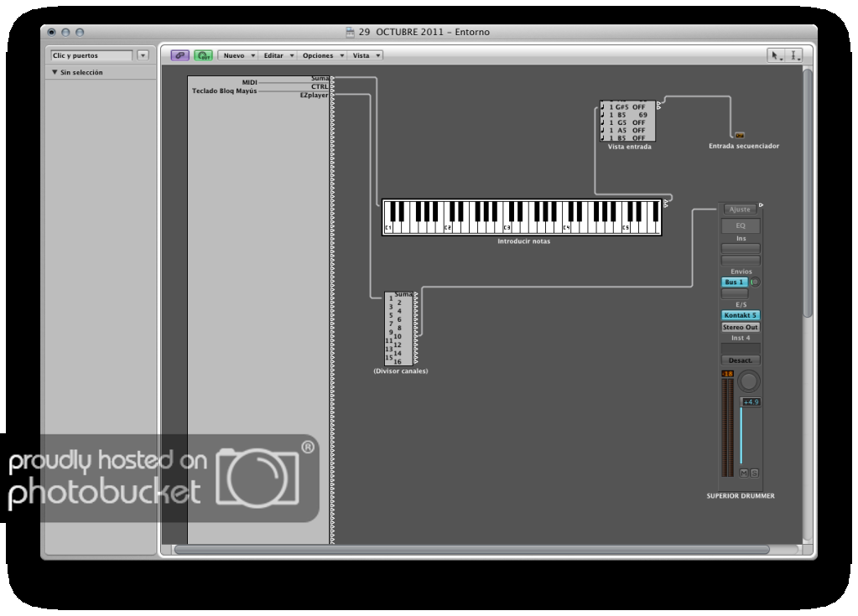
Task: Click the Bus 1 send level knob
Action: click(x=754, y=282)
